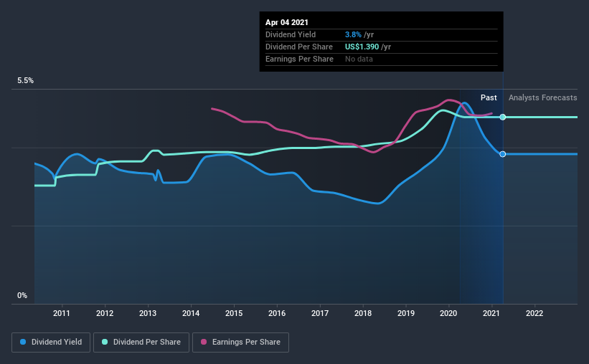Click the pink Earnings Per Share legend dot

pos(204,342)
